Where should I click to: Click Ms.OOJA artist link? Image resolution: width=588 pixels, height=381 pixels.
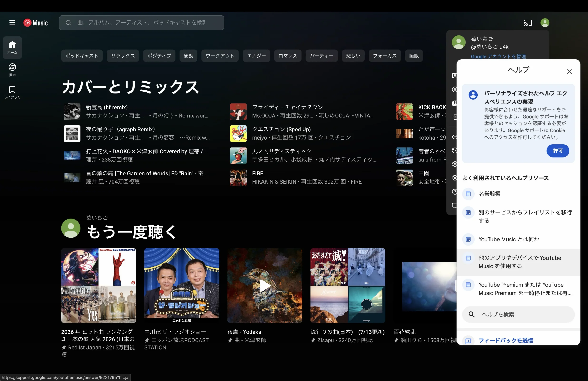pyautogui.click(x=263, y=115)
